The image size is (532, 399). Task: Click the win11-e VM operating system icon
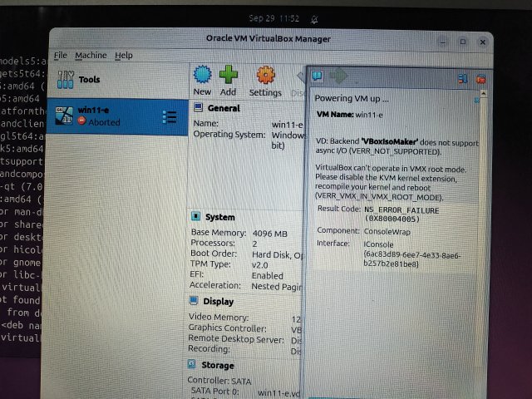[x=63, y=116]
